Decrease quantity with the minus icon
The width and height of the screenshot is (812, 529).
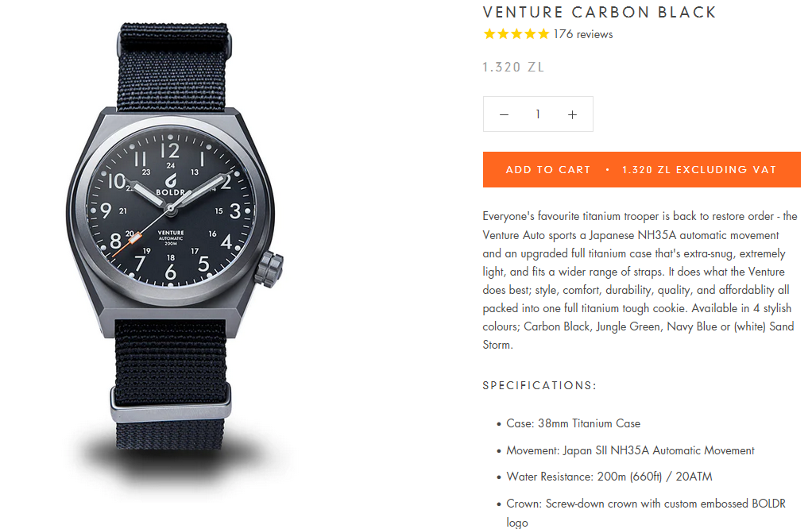[504, 114]
